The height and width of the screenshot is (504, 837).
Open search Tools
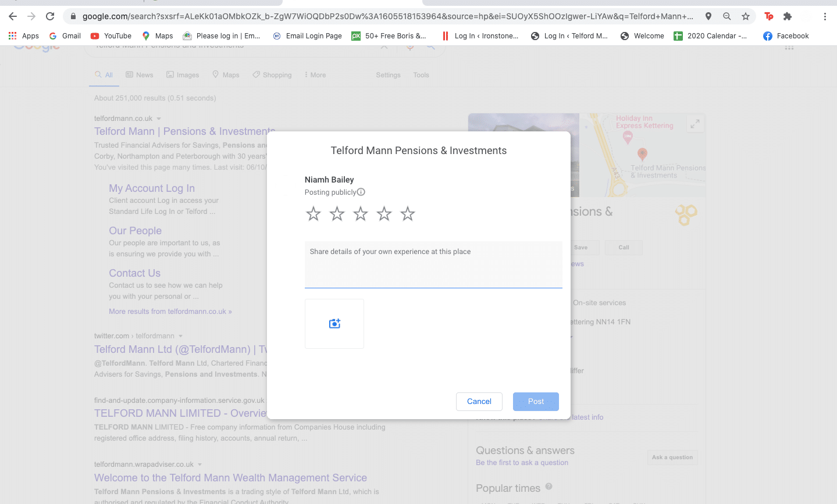[x=421, y=75]
